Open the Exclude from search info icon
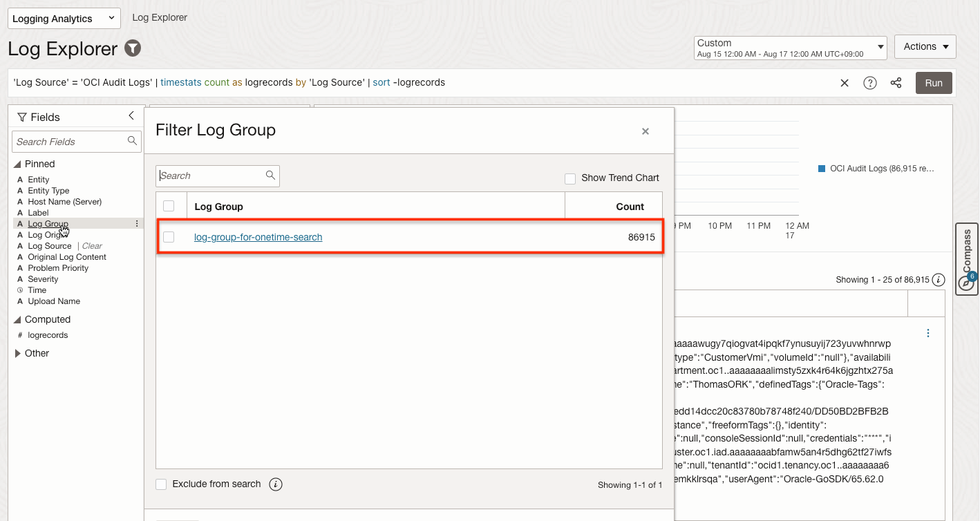This screenshot has width=980, height=521. point(276,484)
